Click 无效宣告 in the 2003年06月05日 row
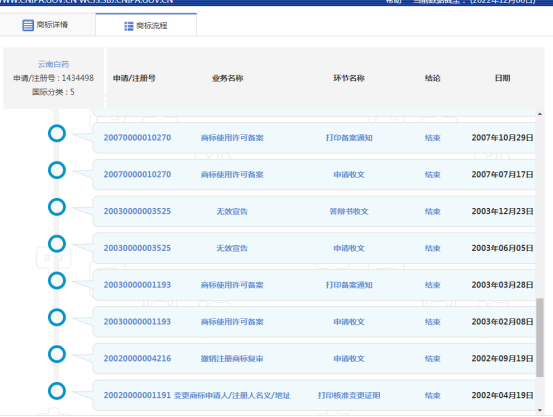553x417 pixels. point(232,248)
